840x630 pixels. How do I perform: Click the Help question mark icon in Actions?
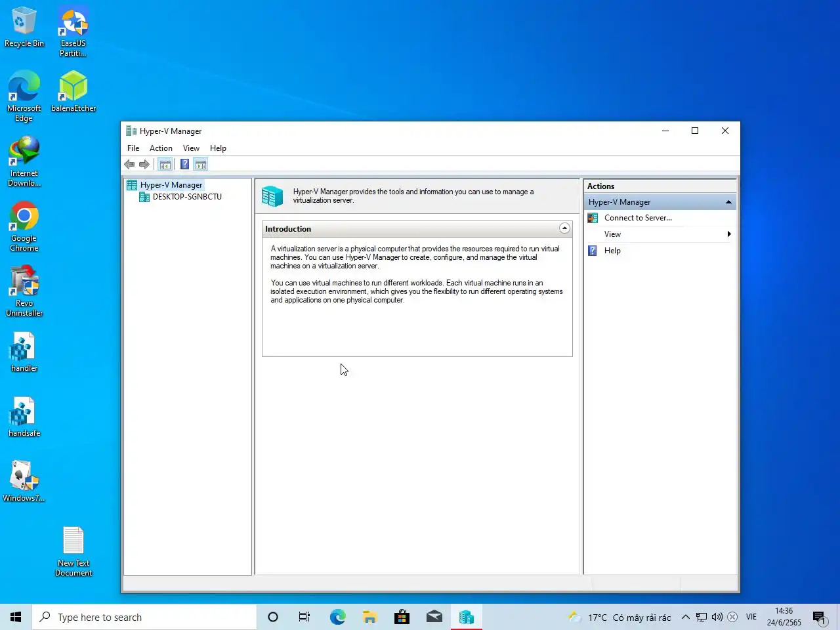coord(593,251)
